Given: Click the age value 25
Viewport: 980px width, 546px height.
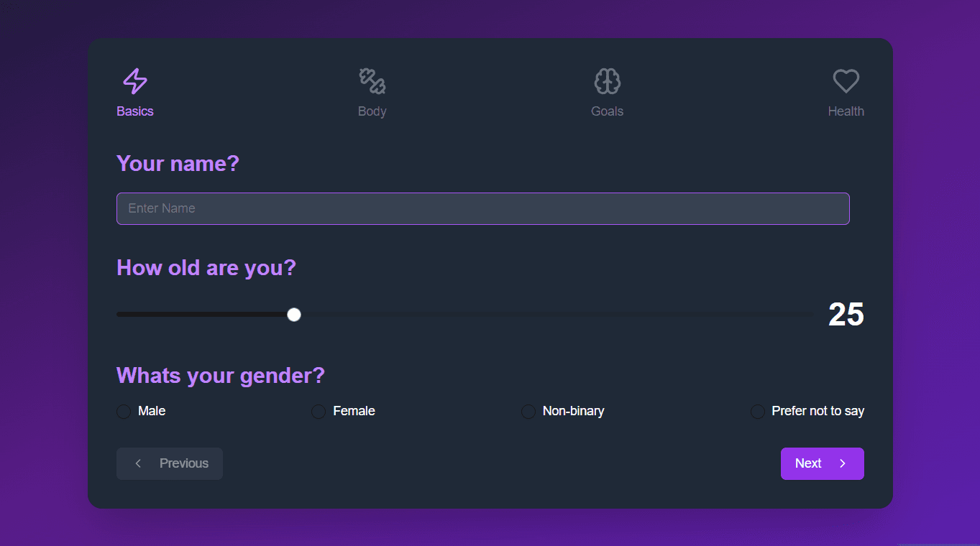Looking at the screenshot, I should tap(846, 315).
